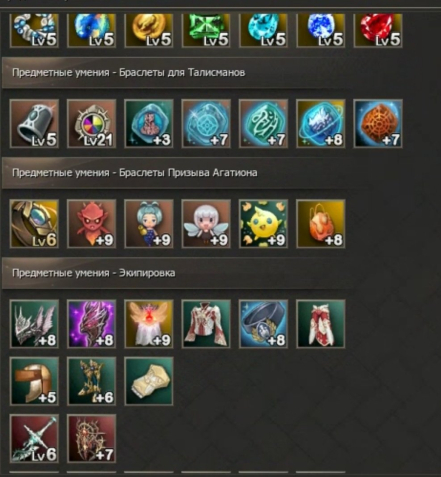The height and width of the screenshot is (477, 441).
Task: Click the orange spiderweb talisman +7
Action: pos(378,124)
